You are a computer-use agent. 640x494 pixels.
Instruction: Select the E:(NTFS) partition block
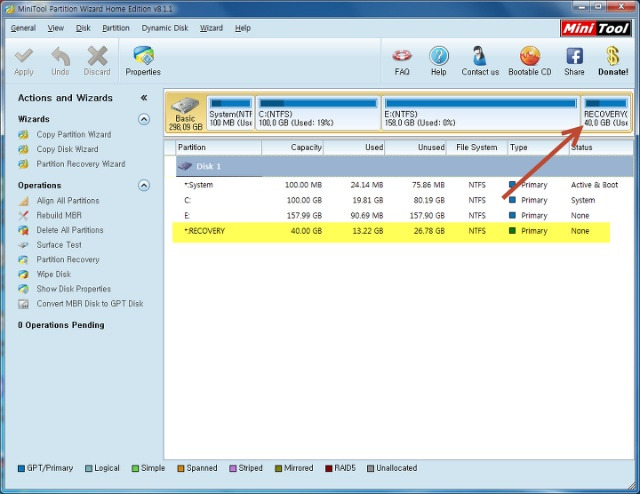tap(480, 113)
